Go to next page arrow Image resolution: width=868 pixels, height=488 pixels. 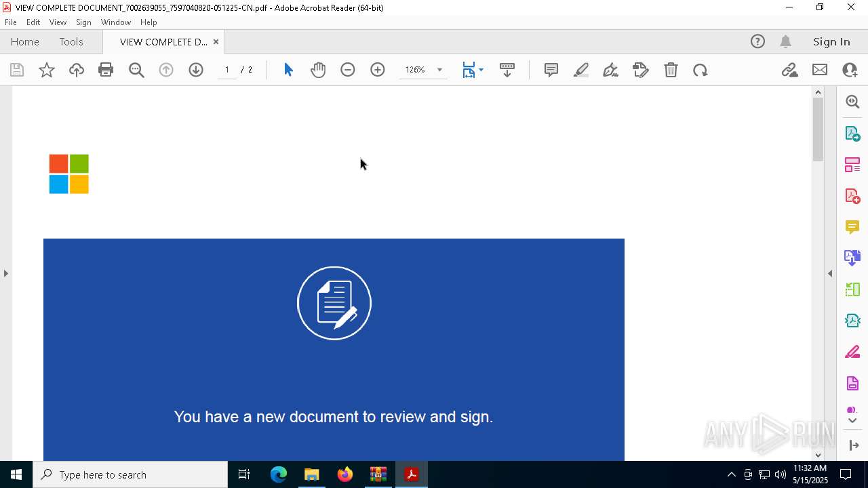(x=196, y=70)
